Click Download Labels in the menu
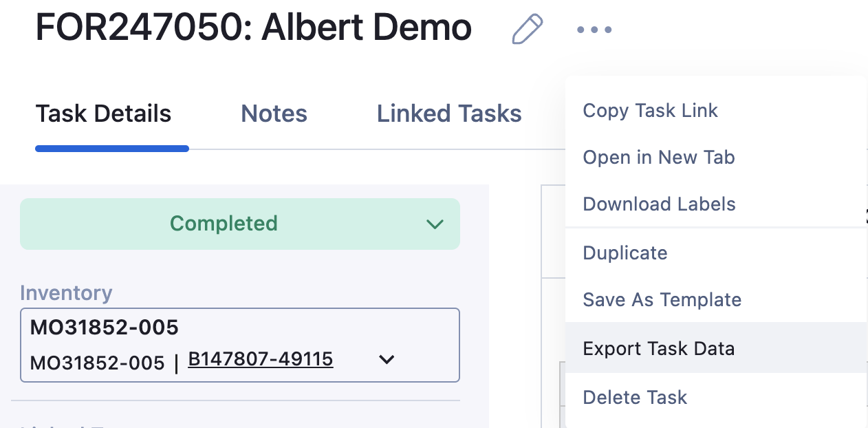Viewport: 868px width, 428px height. [x=659, y=204]
